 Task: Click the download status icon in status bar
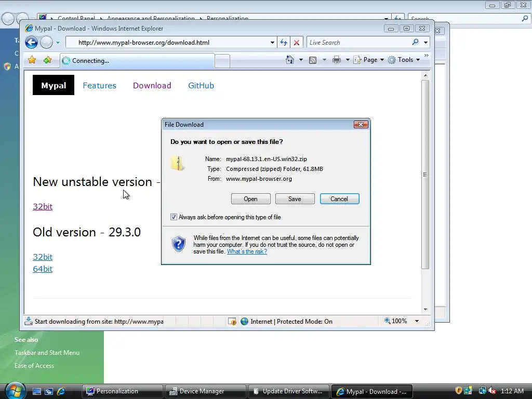29,321
